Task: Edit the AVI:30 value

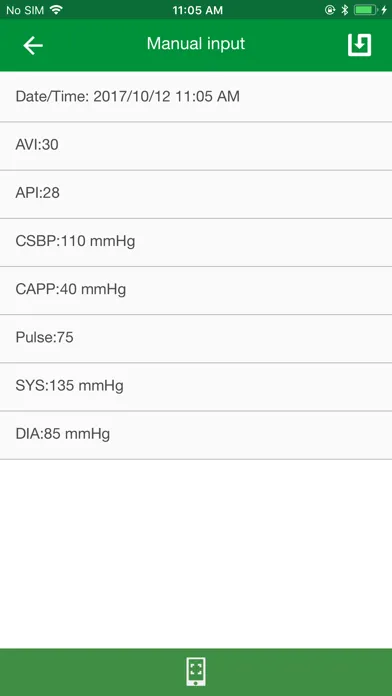Action: [196, 146]
